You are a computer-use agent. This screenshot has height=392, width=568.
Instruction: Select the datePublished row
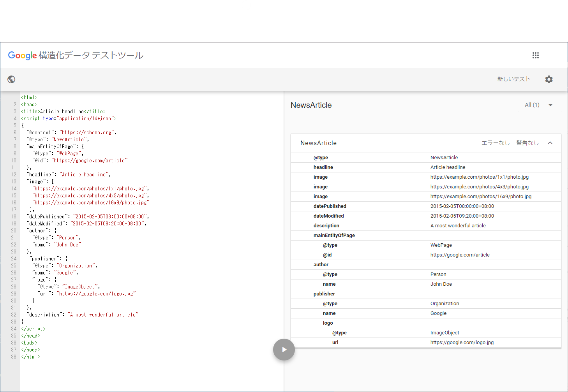coord(330,206)
